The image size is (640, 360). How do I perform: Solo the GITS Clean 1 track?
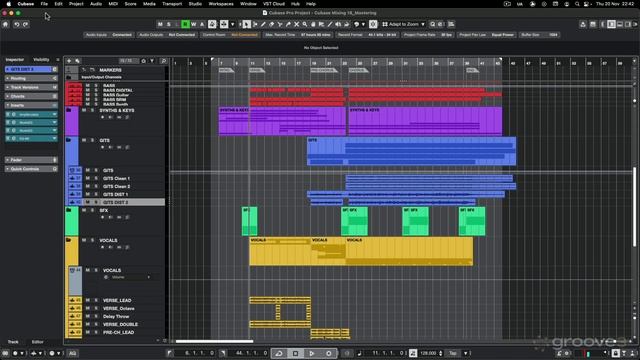tap(96, 178)
